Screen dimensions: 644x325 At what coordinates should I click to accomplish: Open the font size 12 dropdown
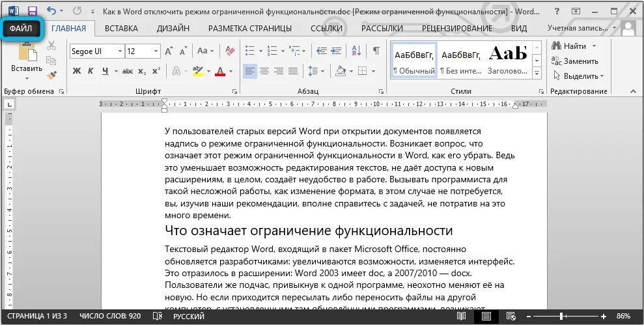pos(156,51)
